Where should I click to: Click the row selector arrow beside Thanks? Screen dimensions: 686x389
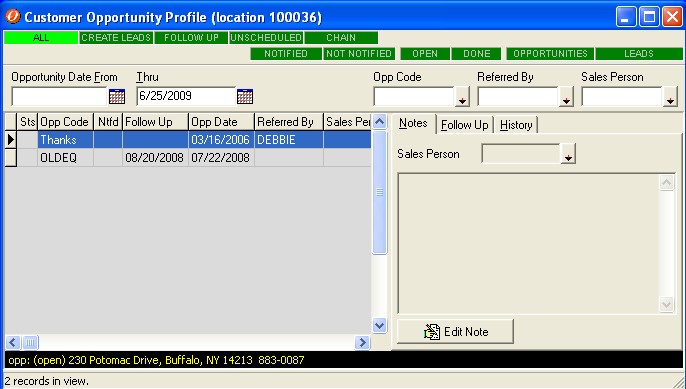point(10,140)
